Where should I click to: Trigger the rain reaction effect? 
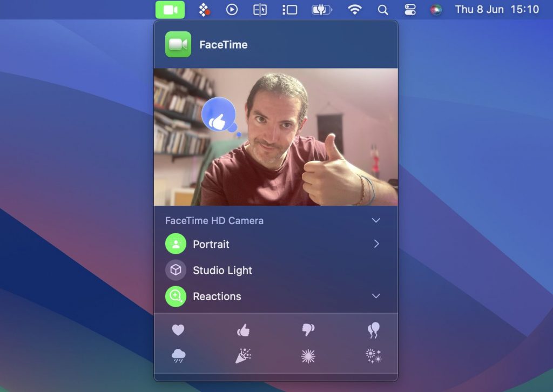pyautogui.click(x=178, y=355)
